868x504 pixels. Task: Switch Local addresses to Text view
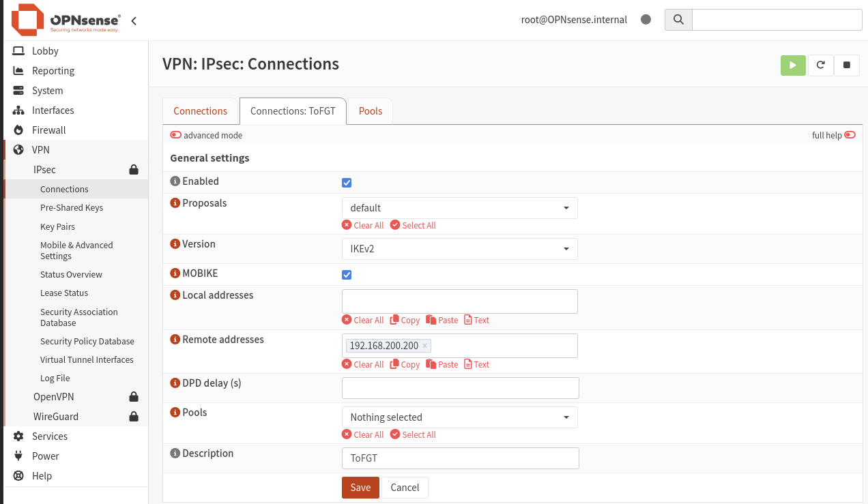click(476, 321)
